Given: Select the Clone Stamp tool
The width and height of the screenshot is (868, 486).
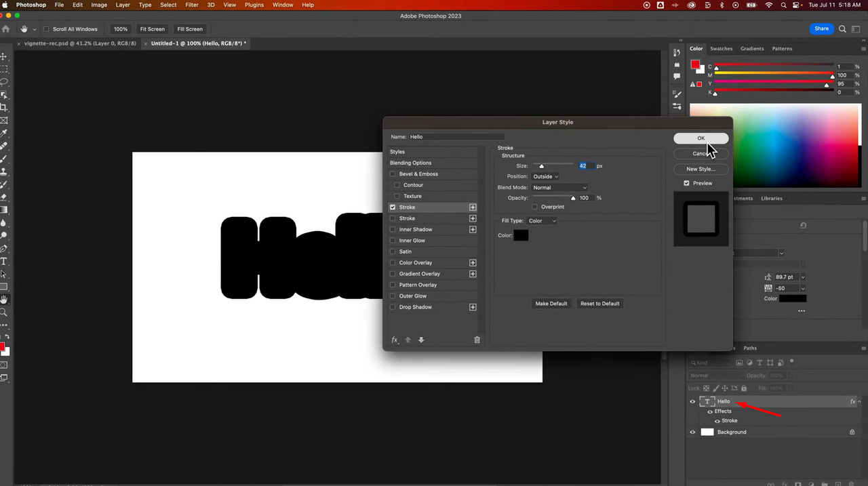Looking at the screenshot, I should pos(3,171).
